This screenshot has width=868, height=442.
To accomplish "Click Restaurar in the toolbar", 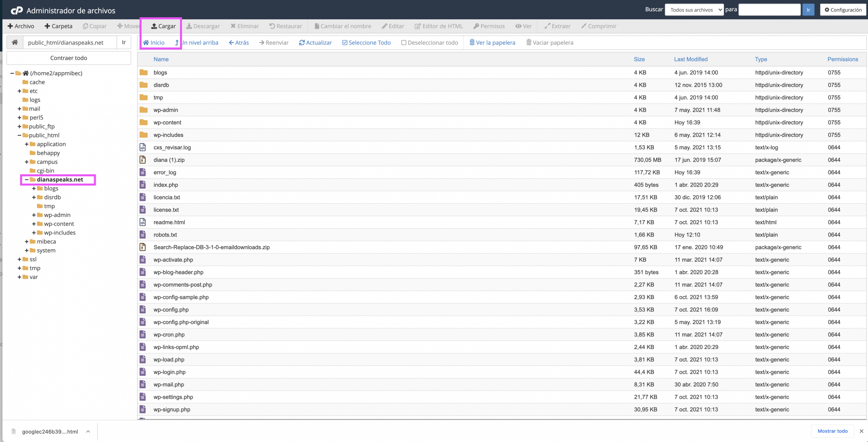I will (286, 26).
